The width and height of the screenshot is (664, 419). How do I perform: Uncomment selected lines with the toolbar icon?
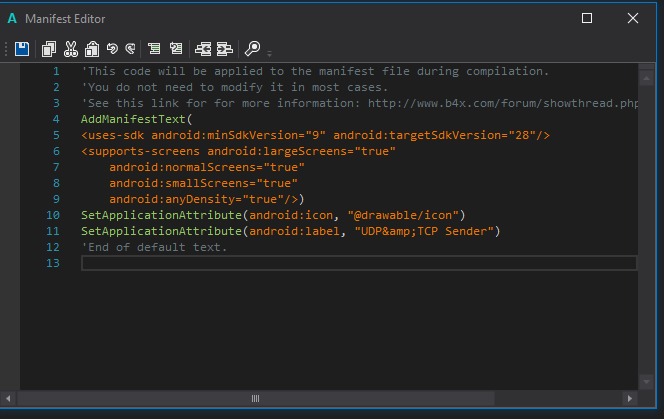tap(176, 48)
